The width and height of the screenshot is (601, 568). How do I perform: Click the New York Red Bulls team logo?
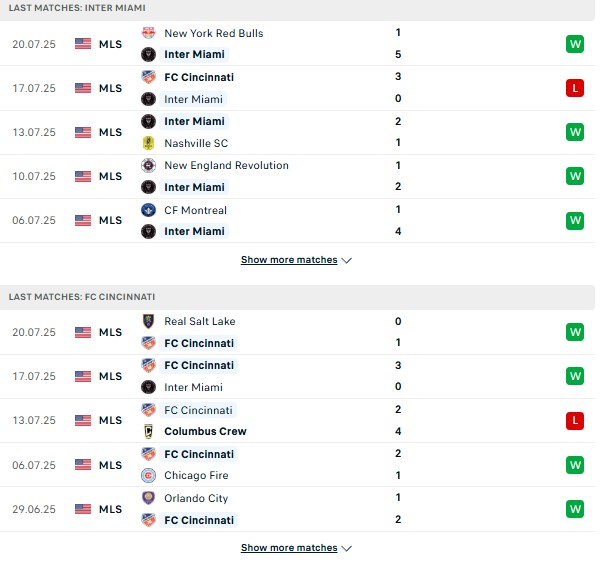(x=148, y=33)
